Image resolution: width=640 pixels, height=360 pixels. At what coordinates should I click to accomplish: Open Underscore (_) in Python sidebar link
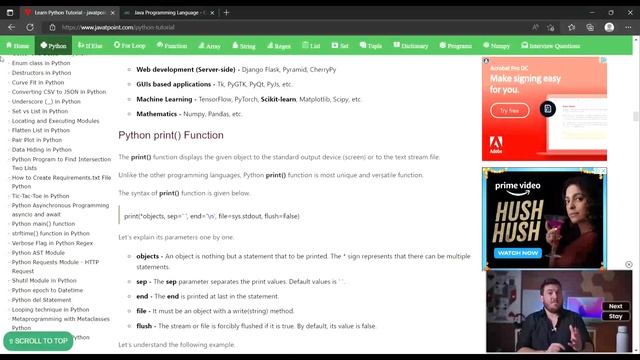pyautogui.click(x=46, y=101)
